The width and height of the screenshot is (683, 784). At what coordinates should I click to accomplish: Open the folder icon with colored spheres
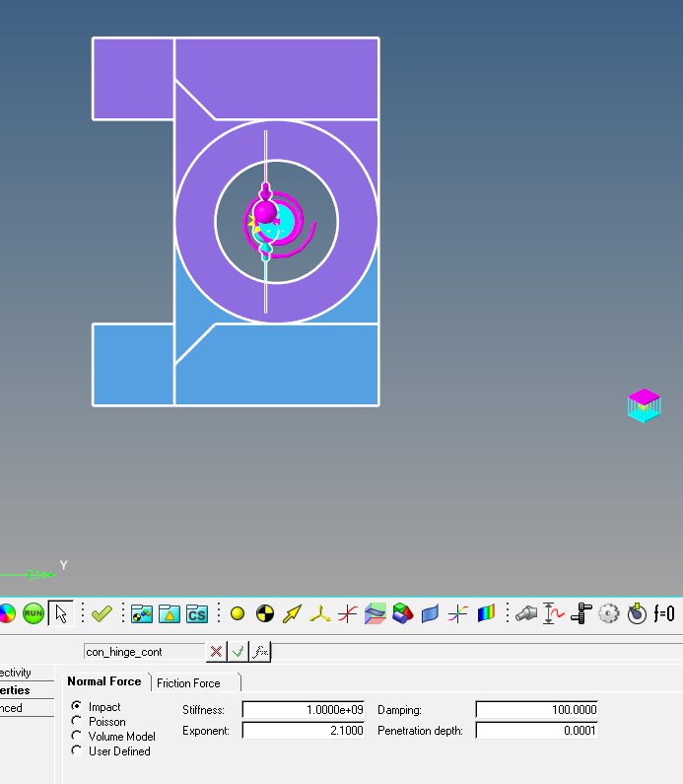click(x=142, y=613)
